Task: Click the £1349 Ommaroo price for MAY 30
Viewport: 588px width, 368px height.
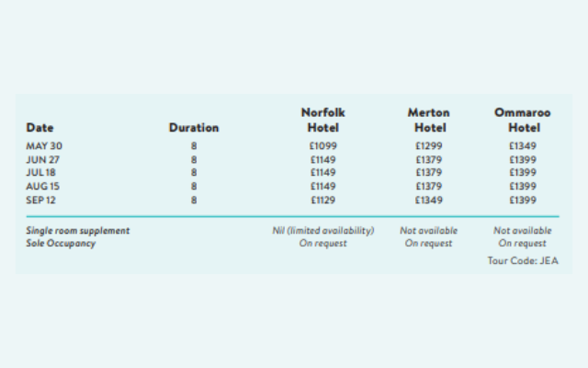Action: pos(523,145)
